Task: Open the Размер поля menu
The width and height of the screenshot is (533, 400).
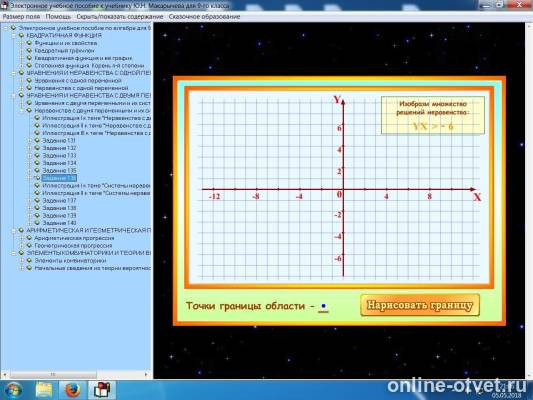Action: [21, 17]
